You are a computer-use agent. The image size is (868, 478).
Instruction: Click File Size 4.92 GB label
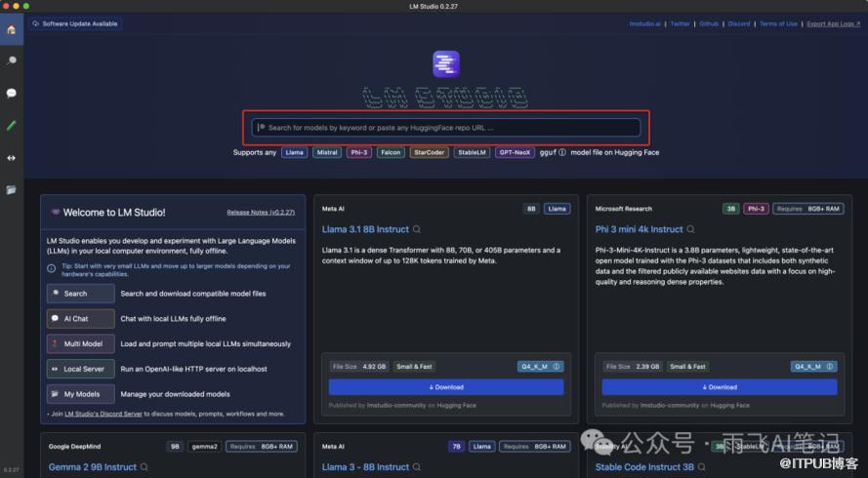(x=359, y=366)
